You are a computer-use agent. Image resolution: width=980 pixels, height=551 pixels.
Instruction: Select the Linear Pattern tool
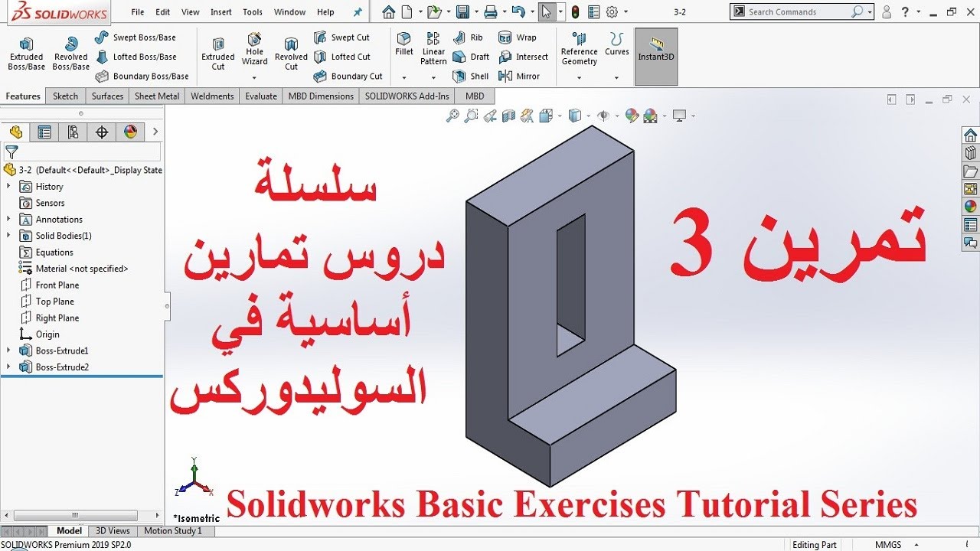coord(433,49)
